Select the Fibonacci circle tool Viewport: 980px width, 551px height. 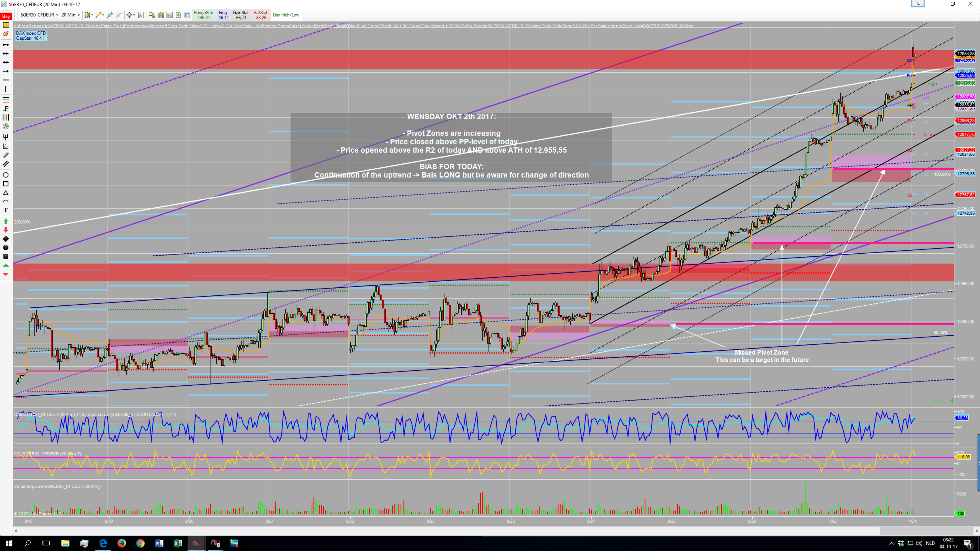[x=6, y=126]
